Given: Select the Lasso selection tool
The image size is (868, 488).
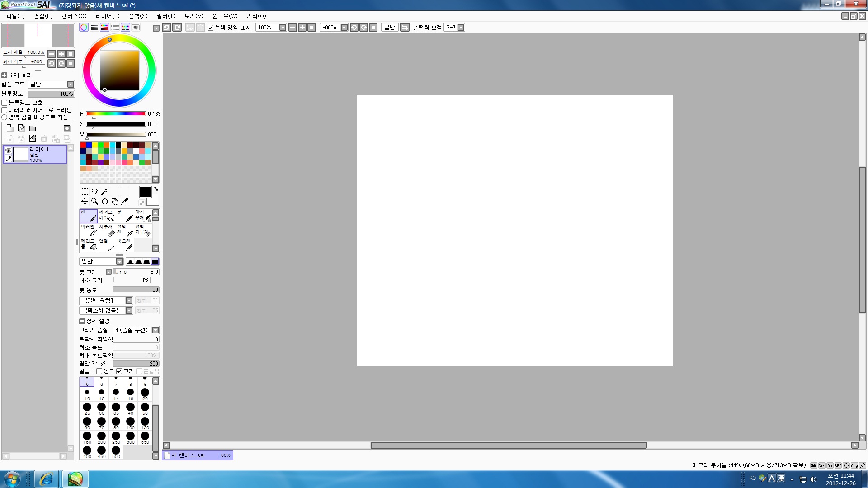Looking at the screenshot, I should coord(94,192).
